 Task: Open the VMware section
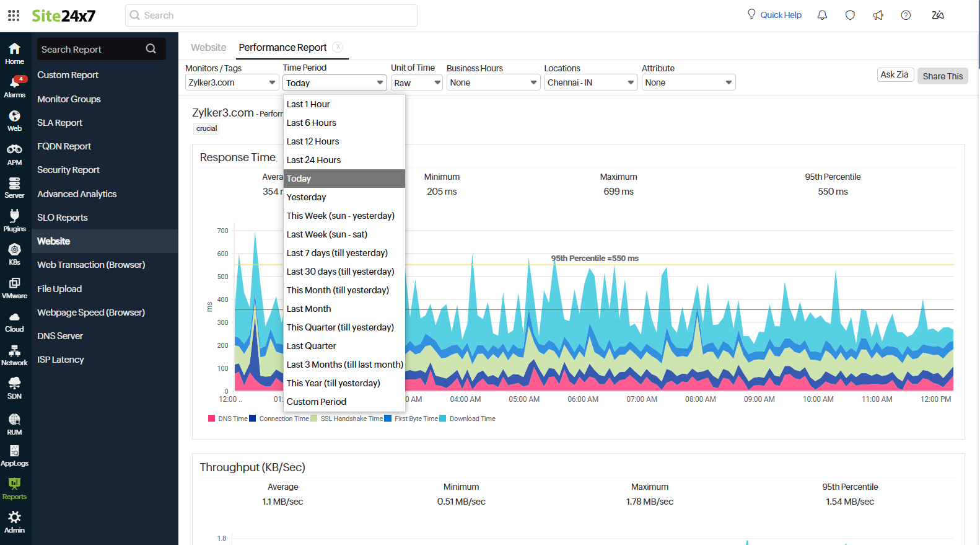pos(15,288)
